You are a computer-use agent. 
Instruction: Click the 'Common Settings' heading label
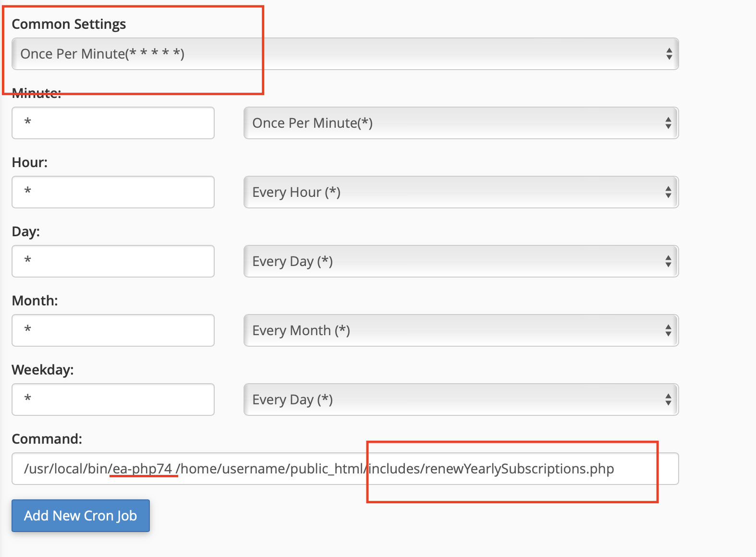coord(69,24)
